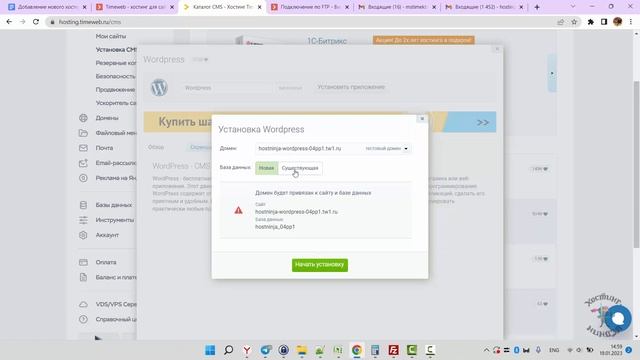
Task: Switch to Добавление нового хостинга browser tab
Action: 48,7
